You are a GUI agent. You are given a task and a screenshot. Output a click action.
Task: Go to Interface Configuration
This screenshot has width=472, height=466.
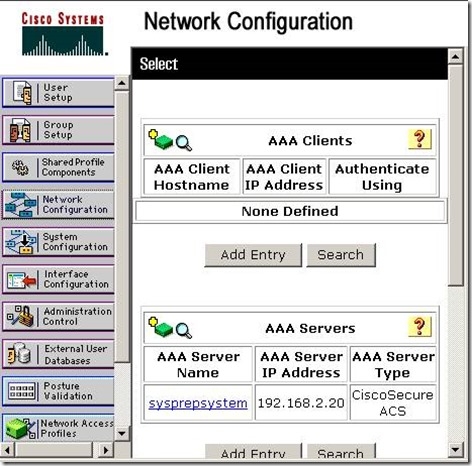click(58, 279)
